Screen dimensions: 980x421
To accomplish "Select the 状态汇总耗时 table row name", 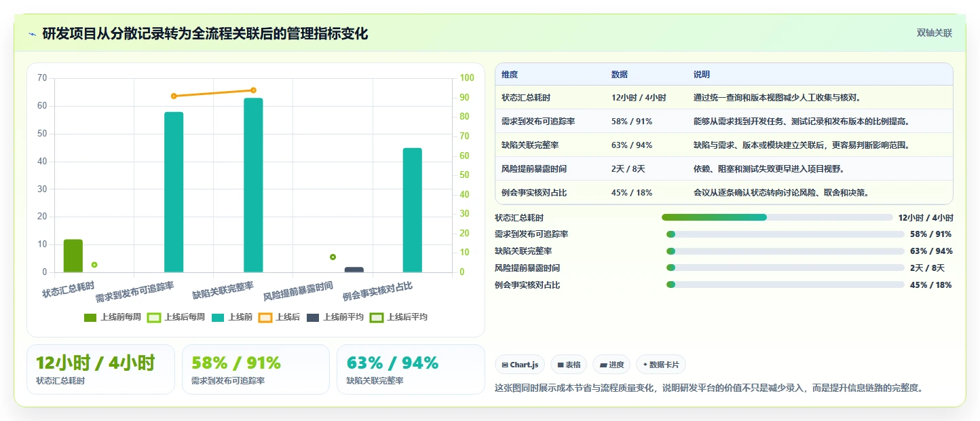I will click(525, 98).
